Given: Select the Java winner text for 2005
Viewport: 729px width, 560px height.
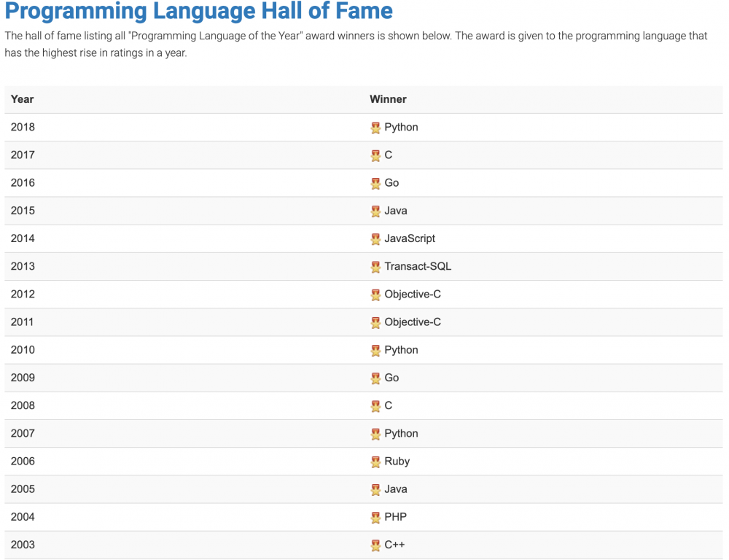Looking at the screenshot, I should (x=396, y=490).
